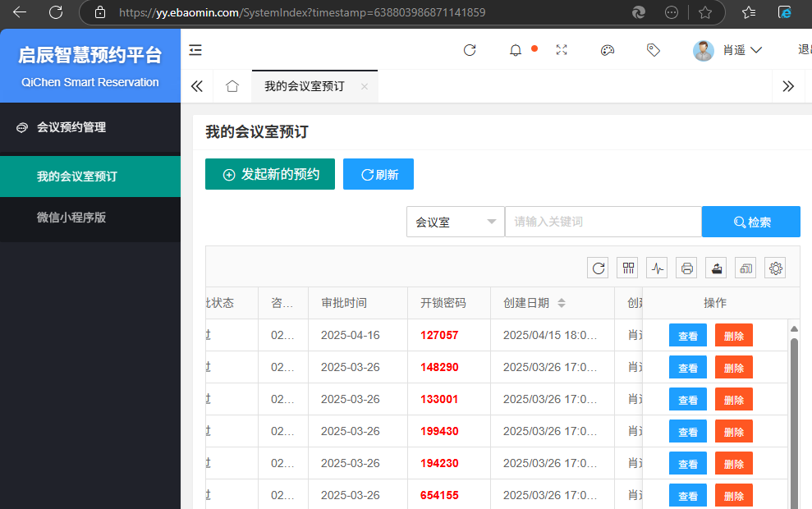The height and width of the screenshot is (509, 812).
Task: Collapse the 会议预约管理 menu group
Action: [x=71, y=127]
